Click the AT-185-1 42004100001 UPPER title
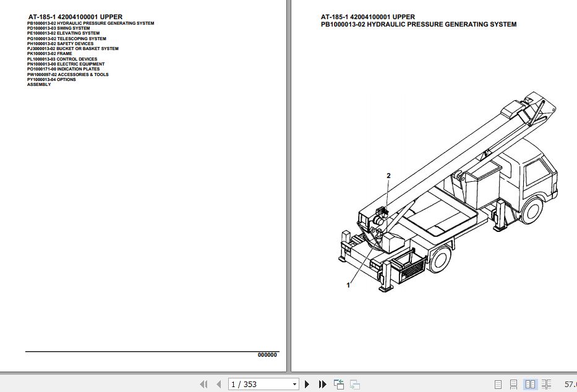The image size is (577, 392). [75, 17]
